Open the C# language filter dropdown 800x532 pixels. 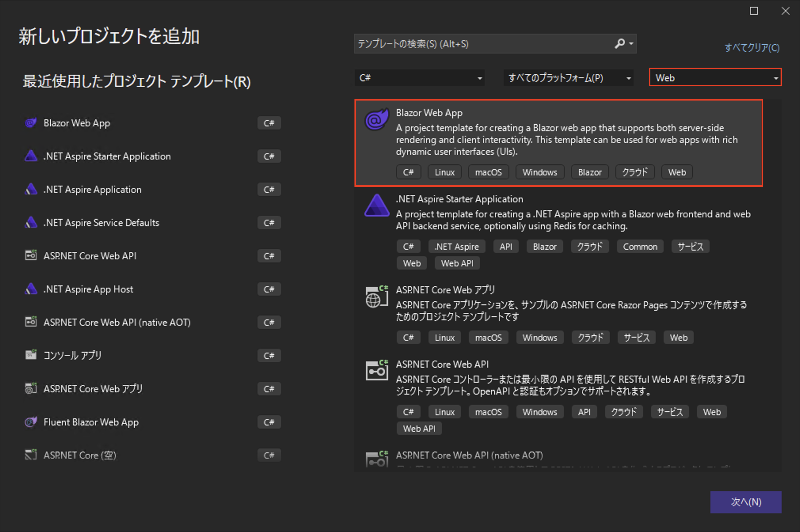coord(419,78)
